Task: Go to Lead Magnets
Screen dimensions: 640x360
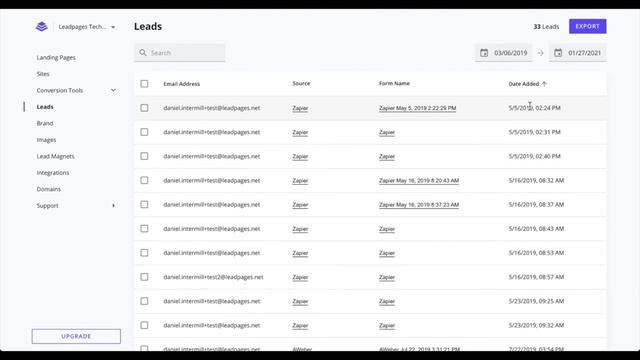Action: click(x=56, y=156)
